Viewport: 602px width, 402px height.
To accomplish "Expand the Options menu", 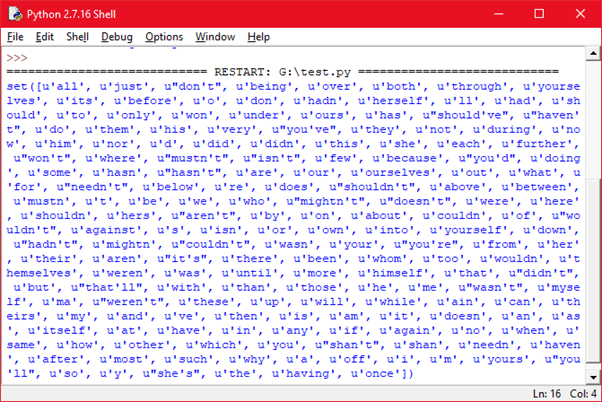I will click(164, 37).
